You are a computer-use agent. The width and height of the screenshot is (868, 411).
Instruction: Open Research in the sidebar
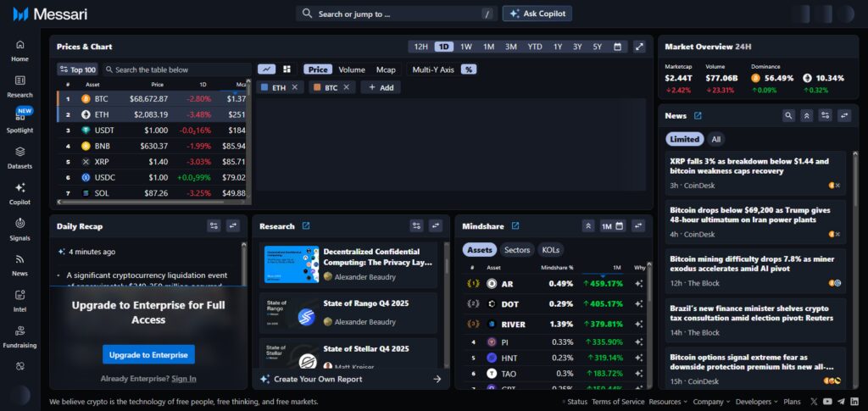pyautogui.click(x=20, y=86)
